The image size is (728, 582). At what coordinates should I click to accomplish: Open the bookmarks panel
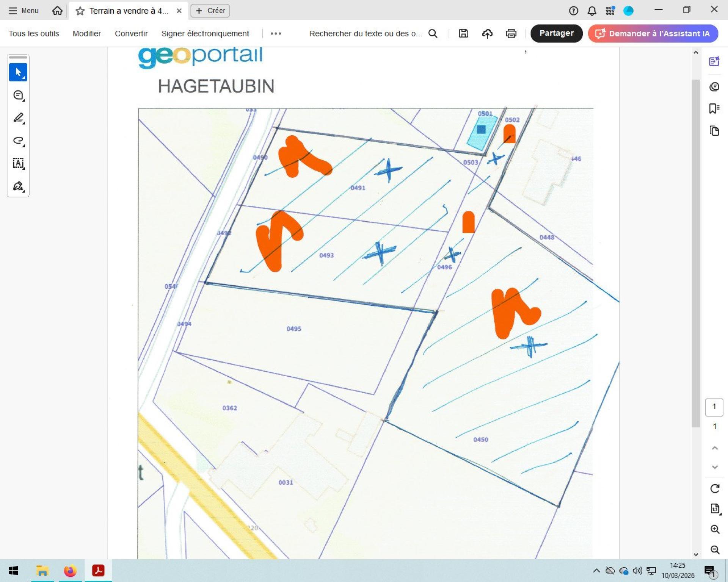pyautogui.click(x=714, y=109)
